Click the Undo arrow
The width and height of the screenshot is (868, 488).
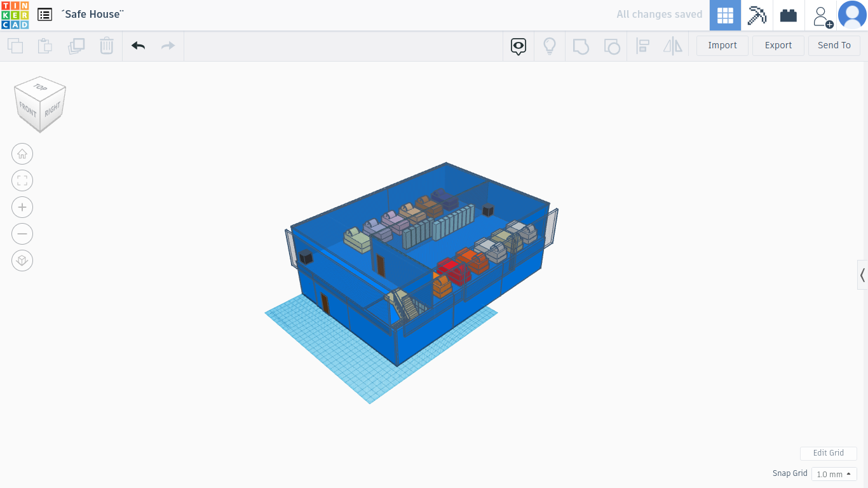138,46
